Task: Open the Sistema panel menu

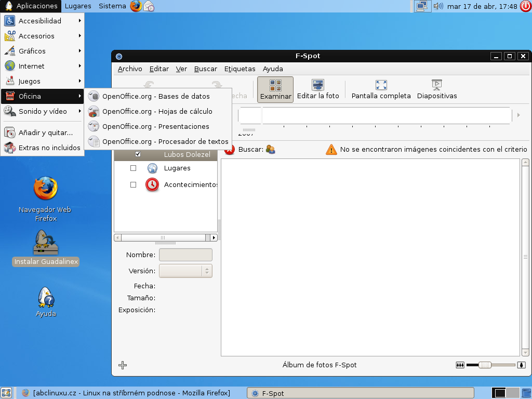Action: tap(112, 6)
